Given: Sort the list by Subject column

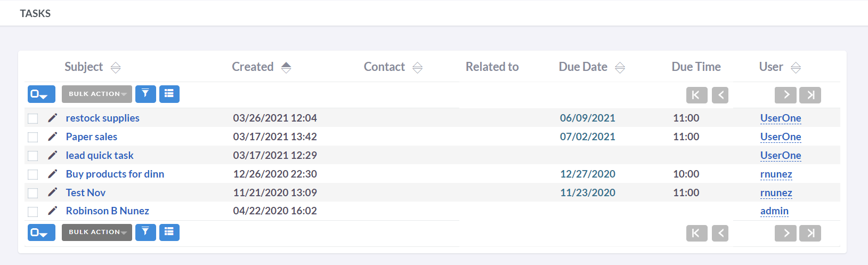Looking at the screenshot, I should (84, 67).
